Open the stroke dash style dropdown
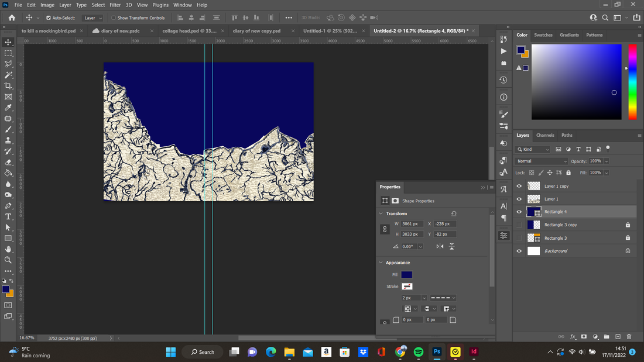This screenshot has height=362, width=644. pos(443,298)
